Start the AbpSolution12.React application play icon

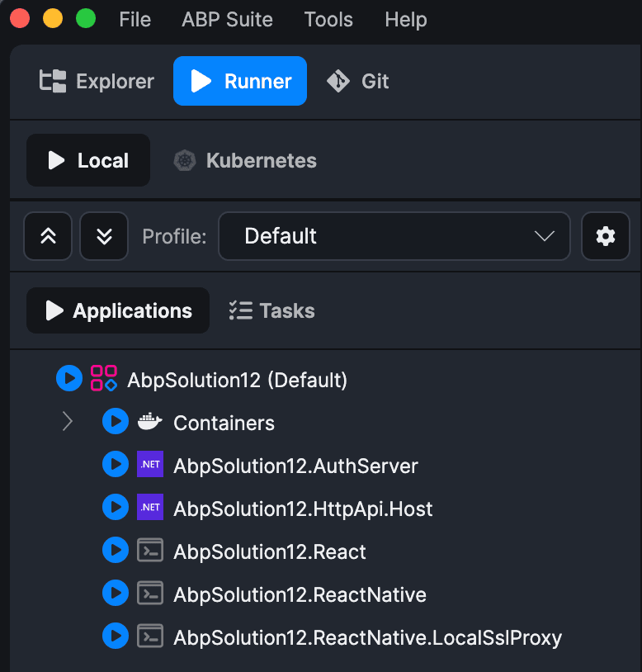pyautogui.click(x=116, y=550)
